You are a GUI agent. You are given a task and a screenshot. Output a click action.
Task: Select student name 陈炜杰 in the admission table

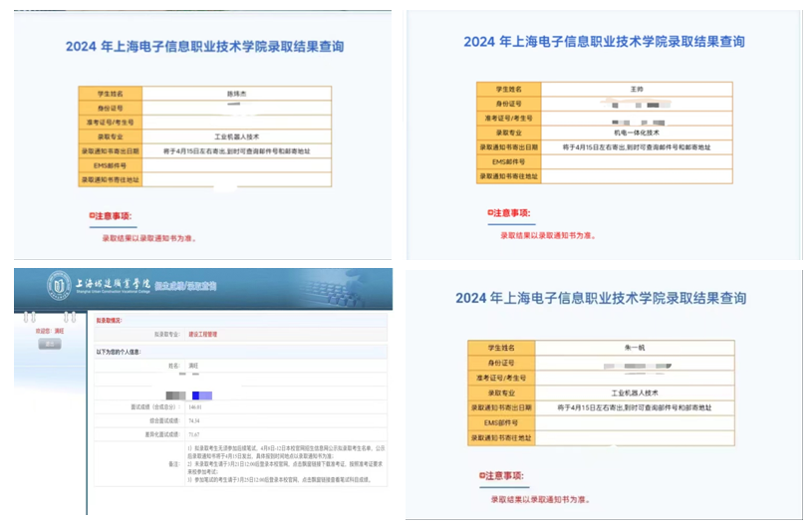pos(237,94)
